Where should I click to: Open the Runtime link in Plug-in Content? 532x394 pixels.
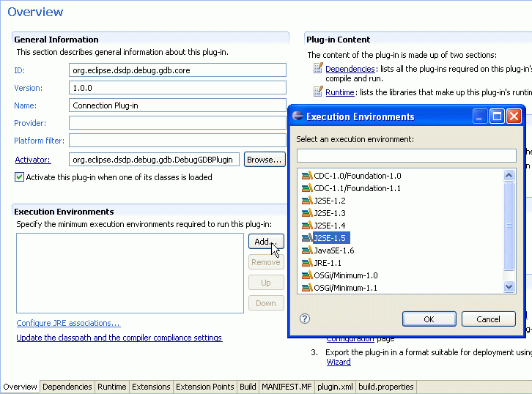[x=339, y=92]
